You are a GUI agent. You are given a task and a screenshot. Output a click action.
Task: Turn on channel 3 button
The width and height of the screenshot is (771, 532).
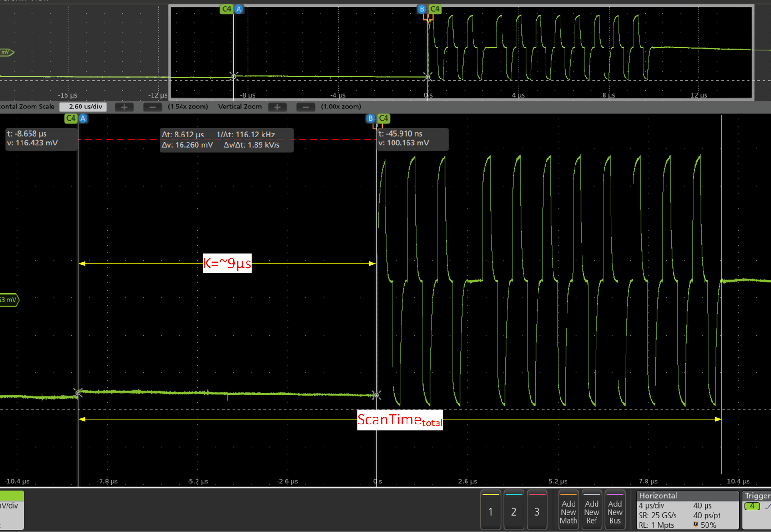coord(537,510)
